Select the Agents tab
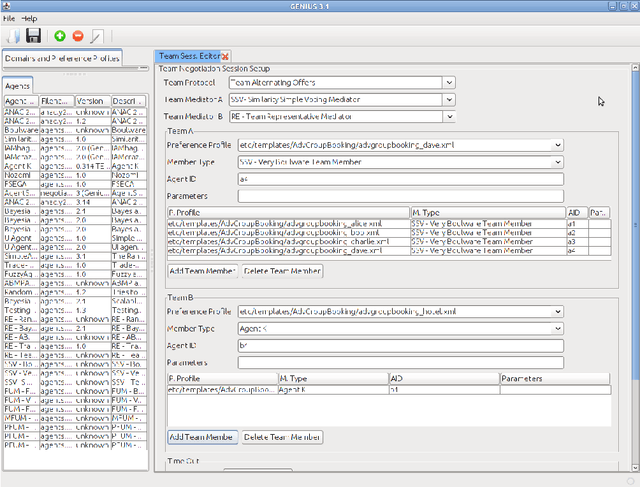 (x=18, y=86)
